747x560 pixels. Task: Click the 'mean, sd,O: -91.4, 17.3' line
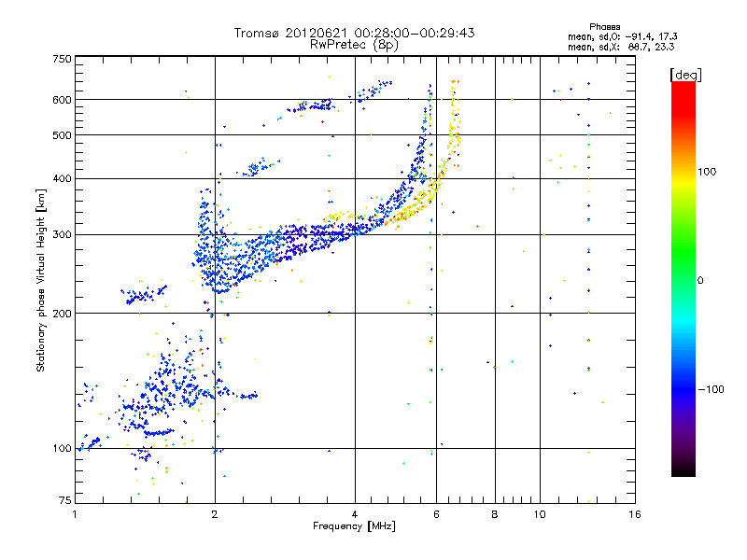622,36
